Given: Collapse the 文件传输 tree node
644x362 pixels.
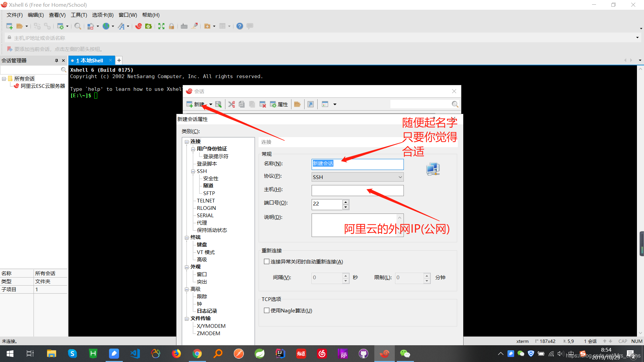Looking at the screenshot, I should [x=187, y=319].
